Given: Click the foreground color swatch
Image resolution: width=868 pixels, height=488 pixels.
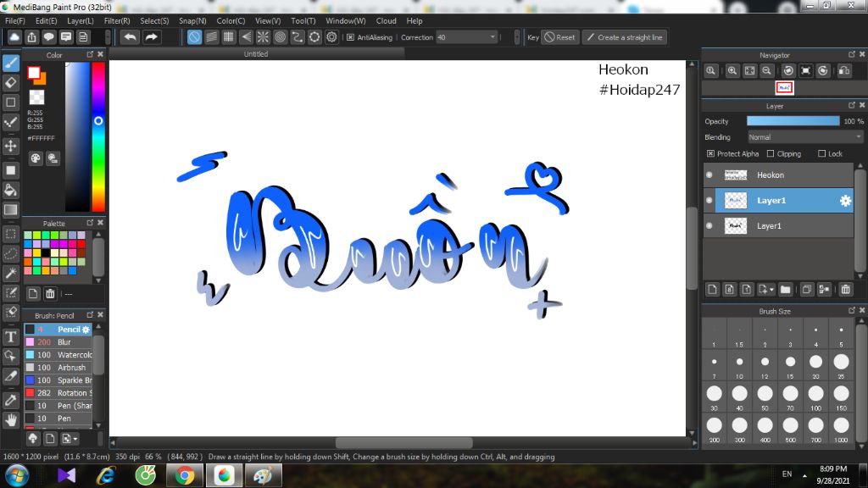Looking at the screenshot, I should click(34, 73).
